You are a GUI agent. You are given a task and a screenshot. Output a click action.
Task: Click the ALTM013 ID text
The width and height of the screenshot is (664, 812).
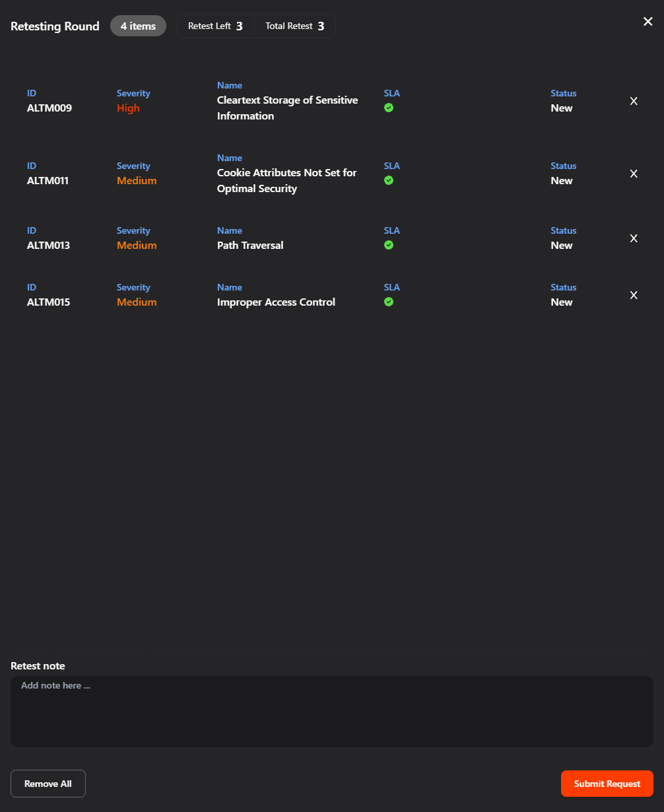pos(48,246)
